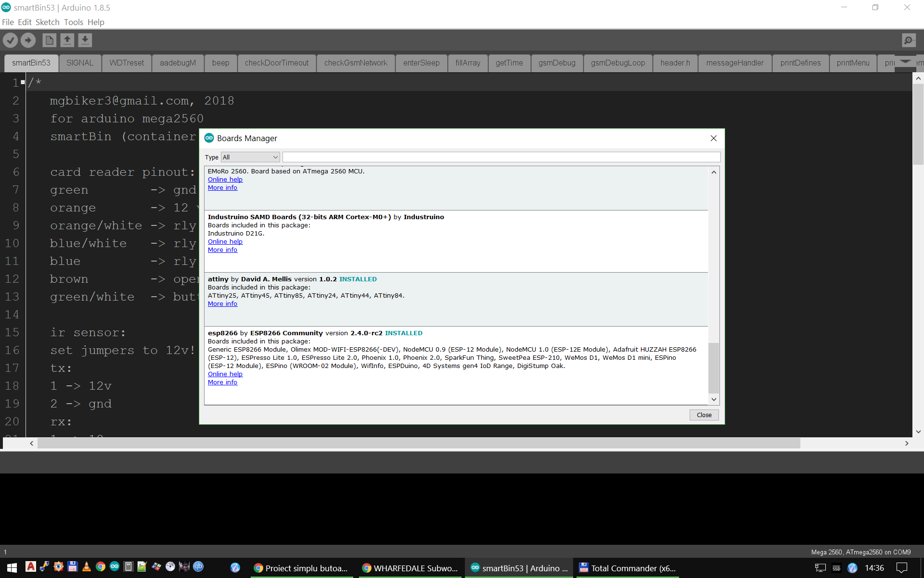The image size is (924, 578).
Task: Create a new sketch with the New icon
Action: (x=50, y=40)
